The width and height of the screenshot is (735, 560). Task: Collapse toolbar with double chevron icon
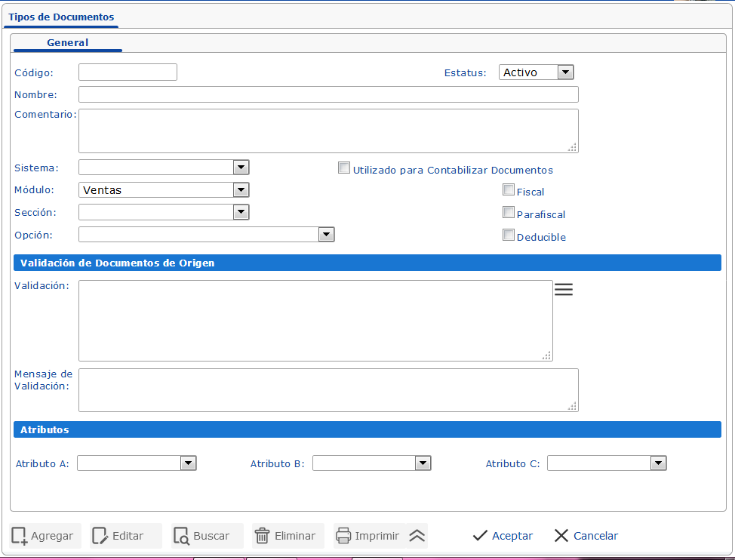[417, 536]
